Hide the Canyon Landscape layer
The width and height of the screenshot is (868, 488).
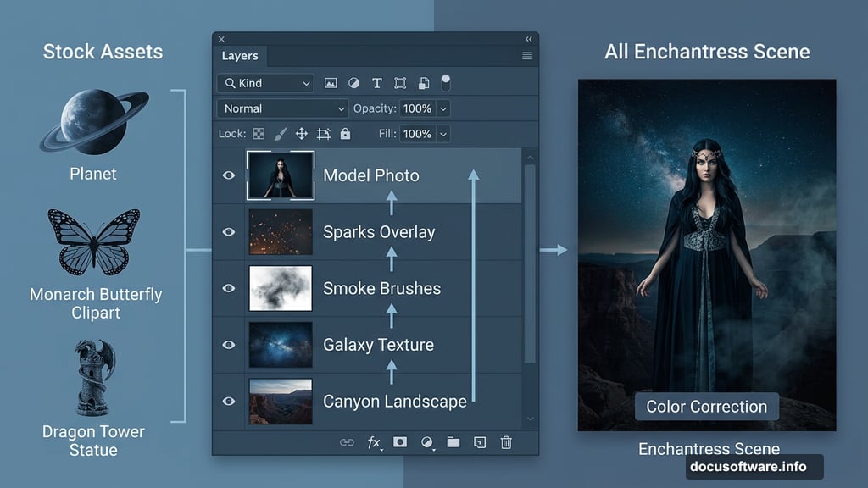(228, 401)
